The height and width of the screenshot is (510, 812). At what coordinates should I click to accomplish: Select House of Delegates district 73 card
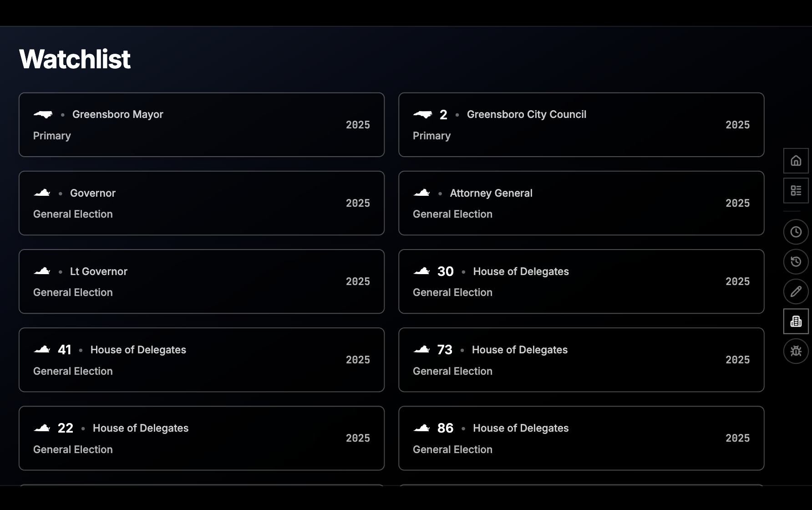tap(581, 360)
